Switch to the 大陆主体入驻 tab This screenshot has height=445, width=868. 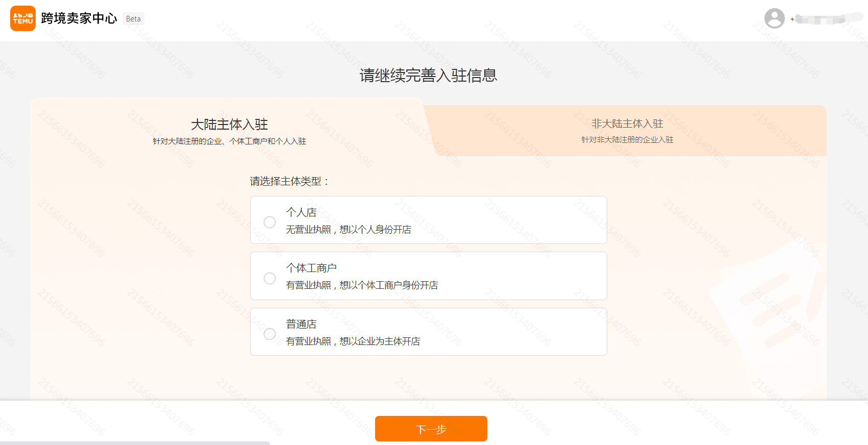tap(229, 125)
